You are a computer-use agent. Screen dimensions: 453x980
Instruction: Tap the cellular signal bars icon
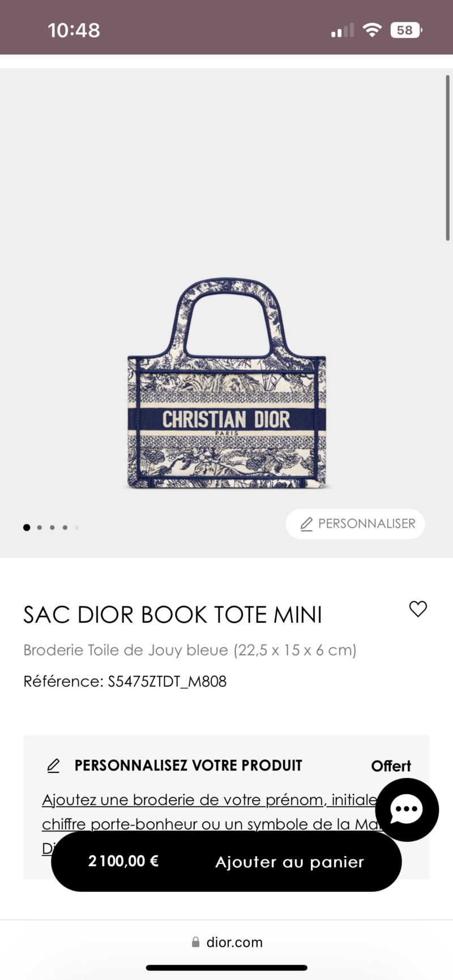point(342,30)
